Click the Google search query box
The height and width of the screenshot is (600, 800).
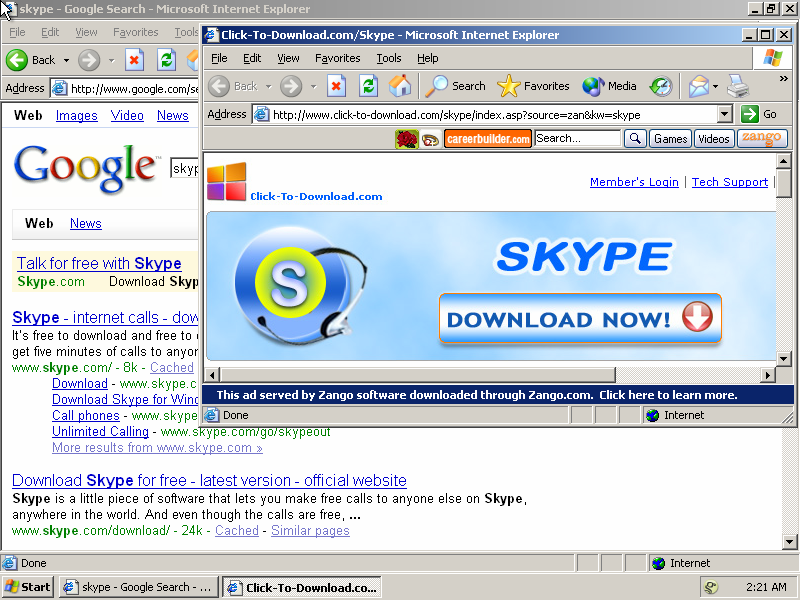click(x=185, y=168)
